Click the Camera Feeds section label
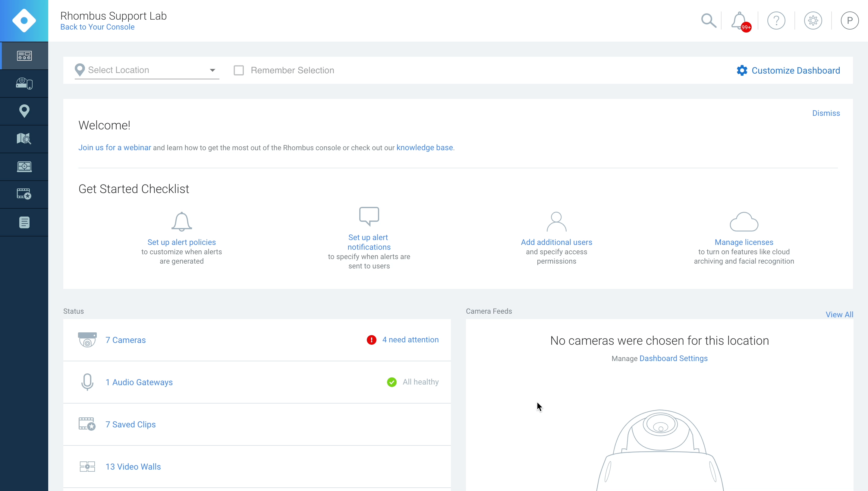 [x=489, y=311]
